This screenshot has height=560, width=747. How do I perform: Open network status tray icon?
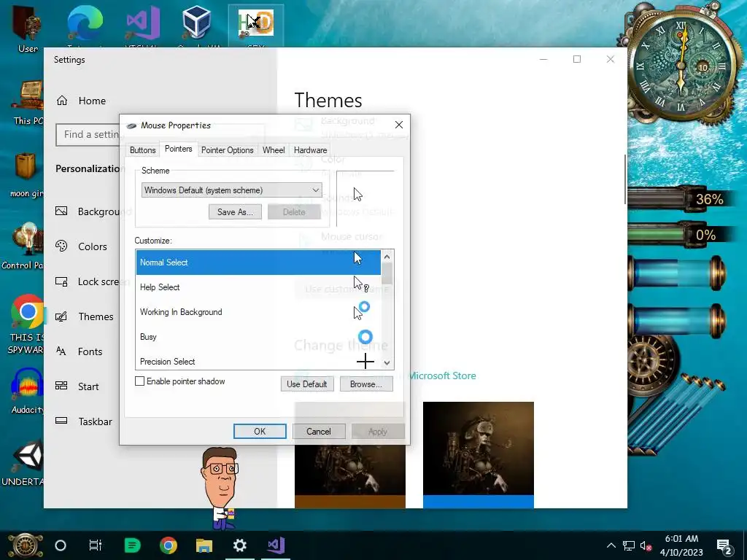coord(628,545)
